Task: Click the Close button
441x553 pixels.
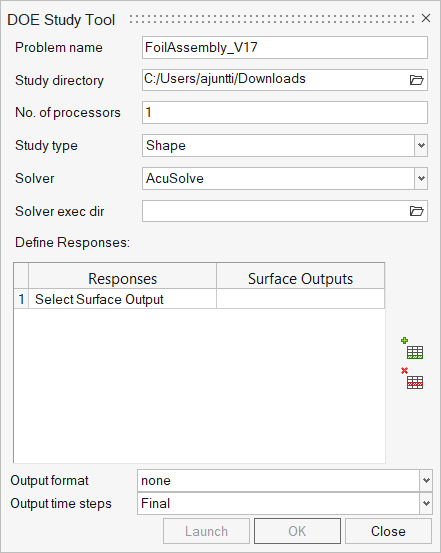Action: 388,531
